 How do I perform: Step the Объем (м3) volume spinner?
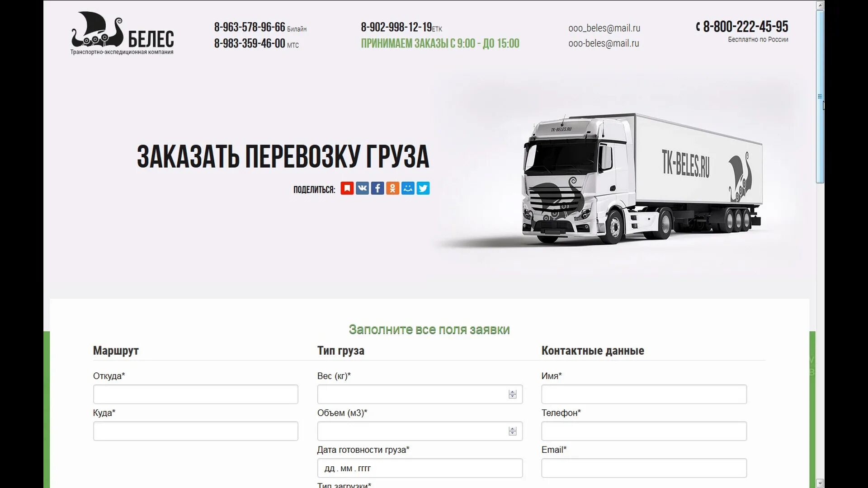coord(512,432)
